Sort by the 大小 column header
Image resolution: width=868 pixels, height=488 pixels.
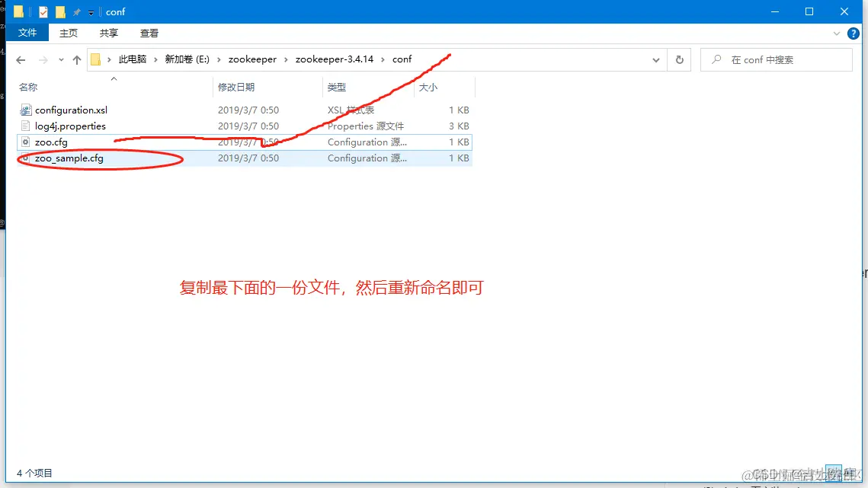coord(428,88)
